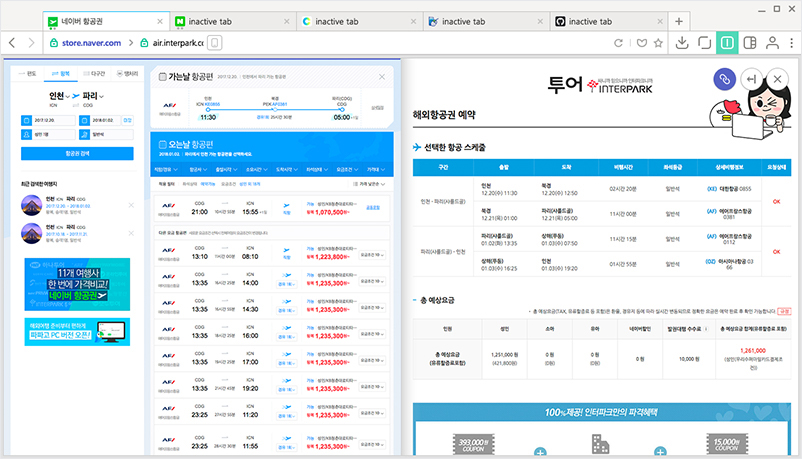The width and height of the screenshot is (802, 459).
Task: Open the 11개 여행사 가격비교 banner
Action: click(77, 285)
